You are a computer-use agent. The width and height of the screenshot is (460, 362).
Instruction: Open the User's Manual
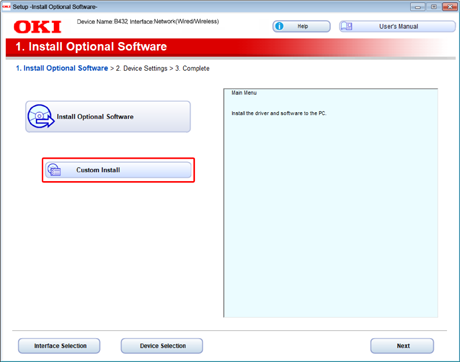pyautogui.click(x=397, y=26)
